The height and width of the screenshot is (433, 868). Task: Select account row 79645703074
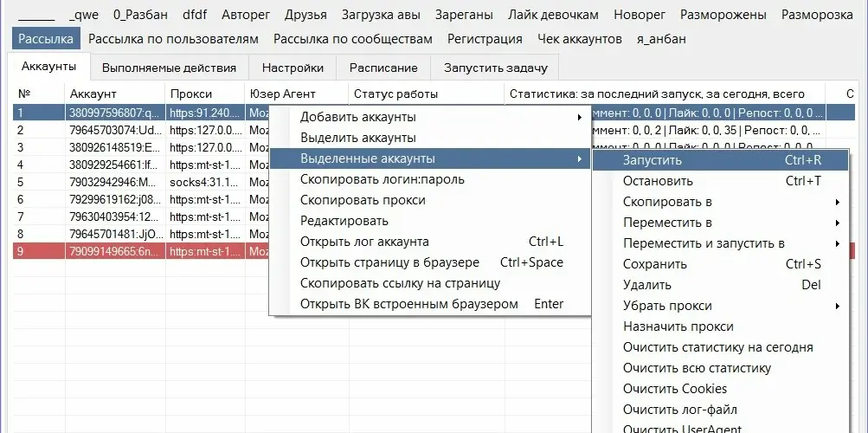(115, 131)
